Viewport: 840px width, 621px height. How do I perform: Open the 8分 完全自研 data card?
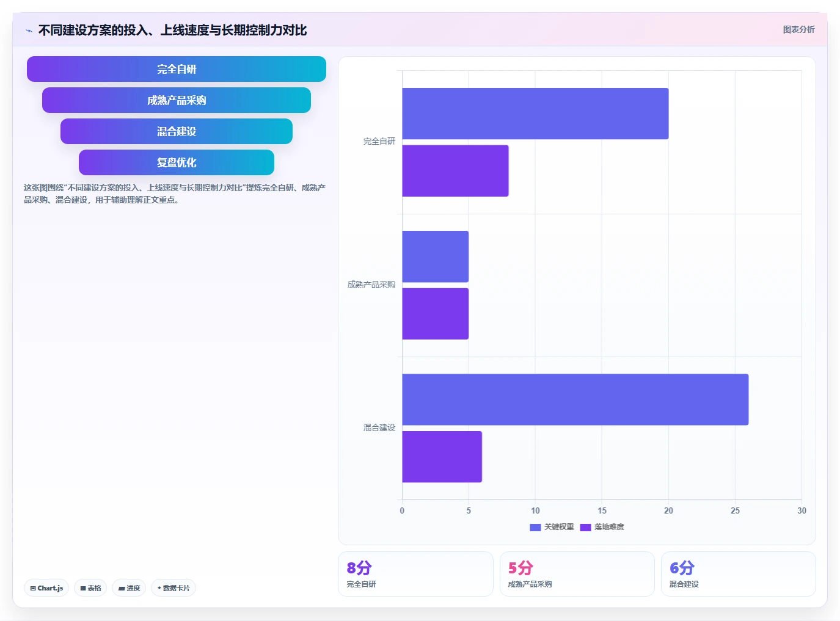[x=415, y=574]
